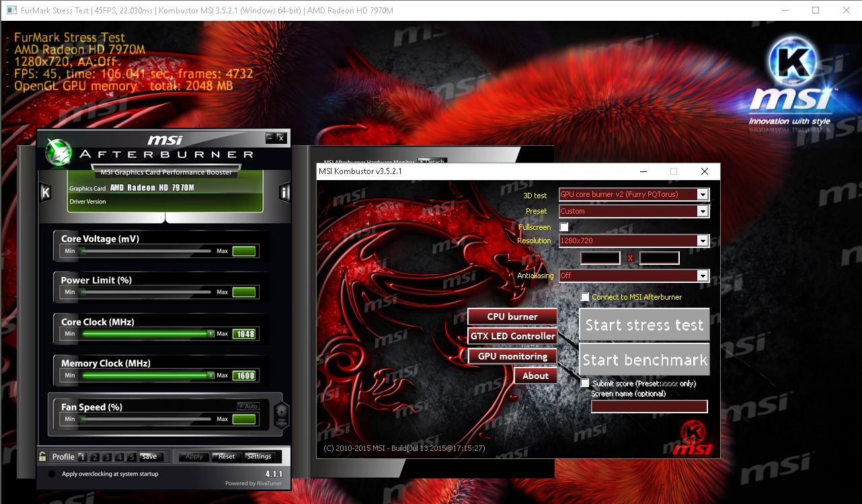Click the Fan Speed value box
The height and width of the screenshot is (504, 862).
pos(244,419)
